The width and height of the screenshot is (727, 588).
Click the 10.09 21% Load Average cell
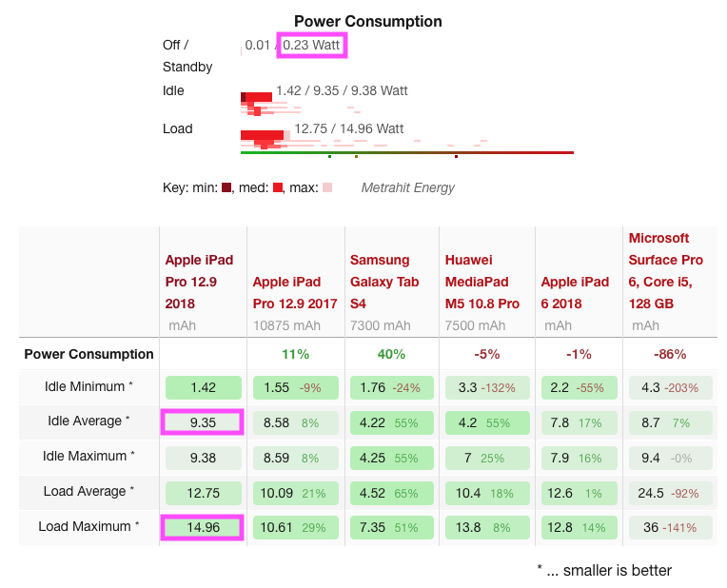coord(295,493)
